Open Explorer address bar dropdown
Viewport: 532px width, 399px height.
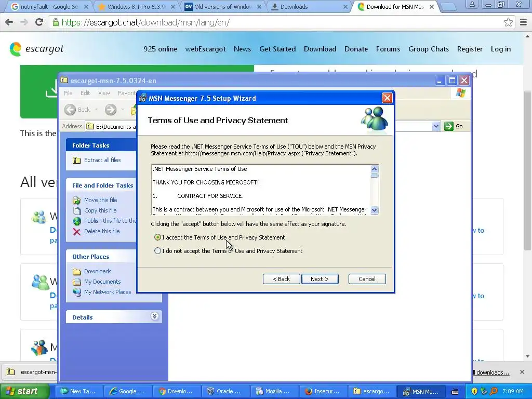coord(436,126)
